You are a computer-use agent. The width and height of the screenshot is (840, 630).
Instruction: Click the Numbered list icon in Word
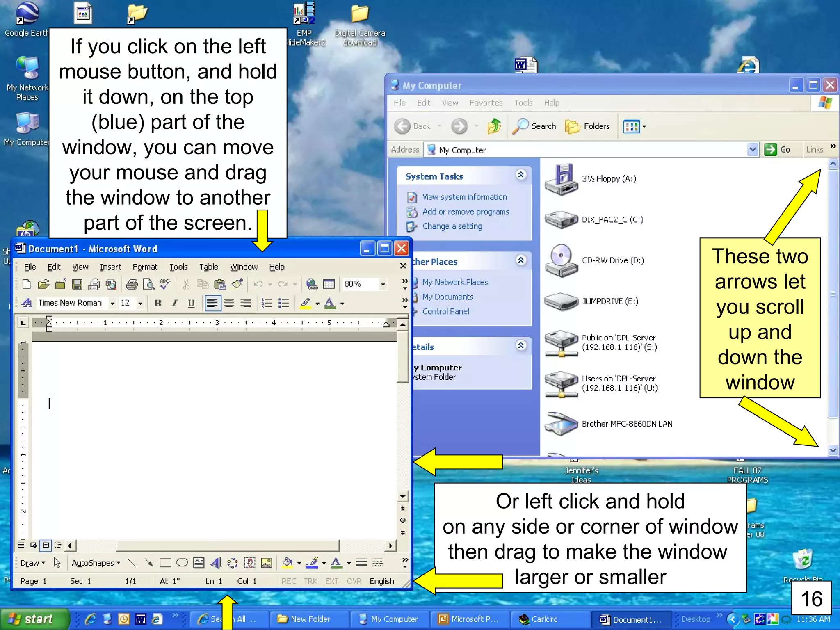(x=267, y=303)
